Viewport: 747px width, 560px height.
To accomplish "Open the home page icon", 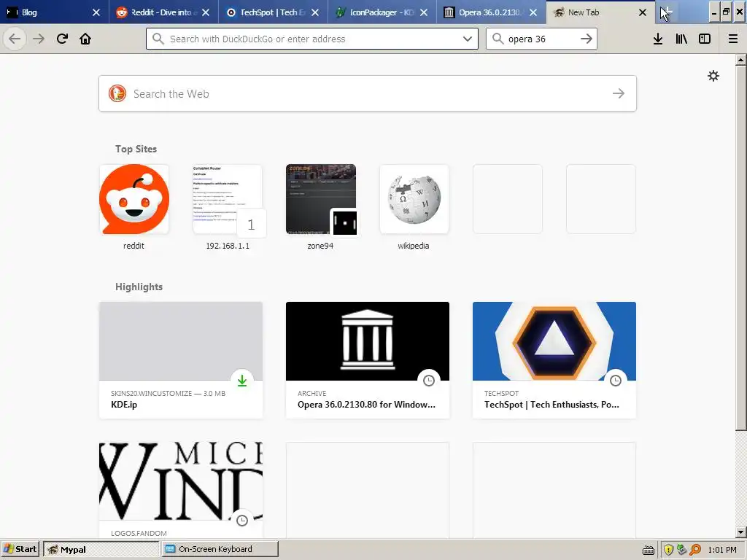I will (x=85, y=39).
